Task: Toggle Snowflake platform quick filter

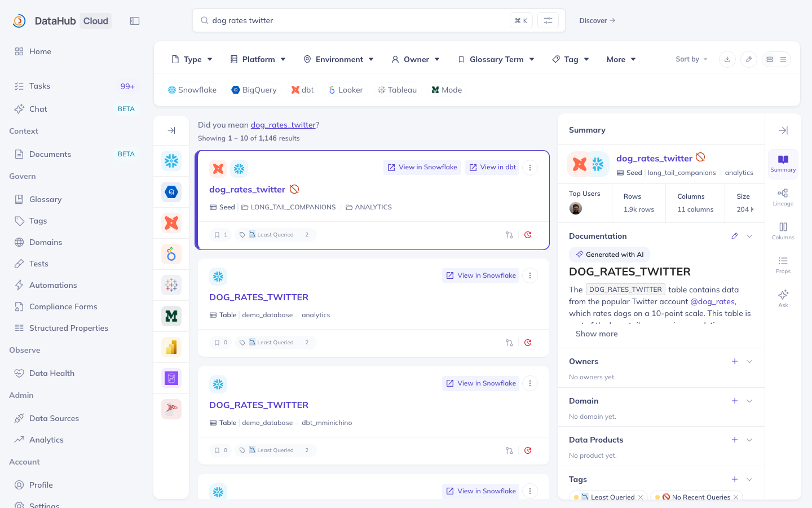Action: (x=192, y=90)
